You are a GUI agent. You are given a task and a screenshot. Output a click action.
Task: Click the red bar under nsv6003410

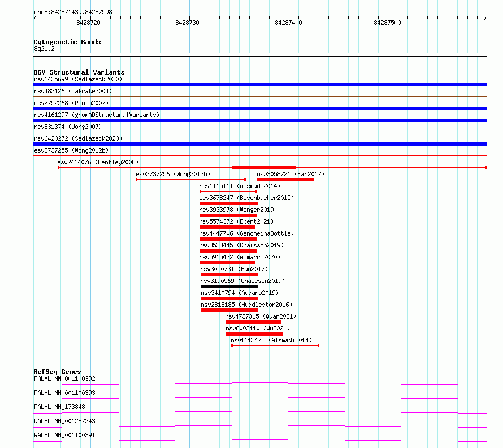click(x=254, y=334)
